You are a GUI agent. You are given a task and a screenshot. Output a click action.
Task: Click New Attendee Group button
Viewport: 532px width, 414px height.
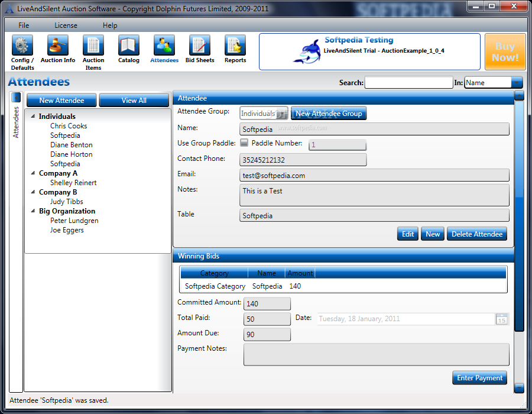pyautogui.click(x=329, y=114)
